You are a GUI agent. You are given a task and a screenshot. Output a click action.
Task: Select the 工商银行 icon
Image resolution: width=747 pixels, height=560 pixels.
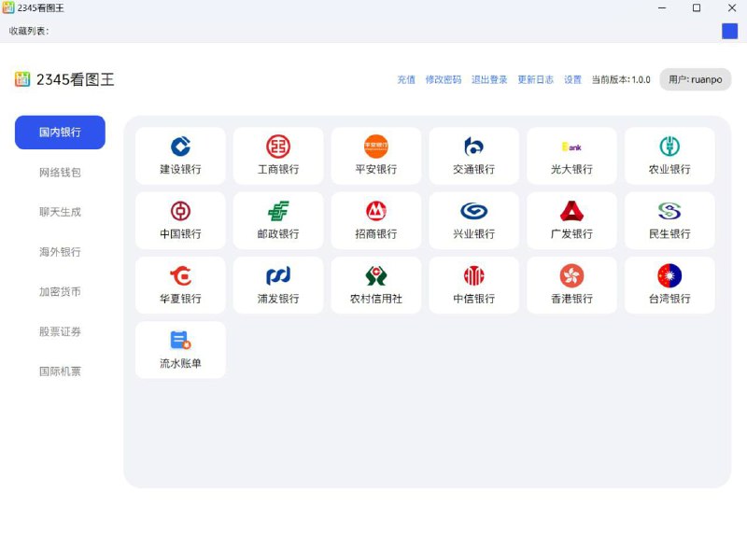tap(278, 147)
